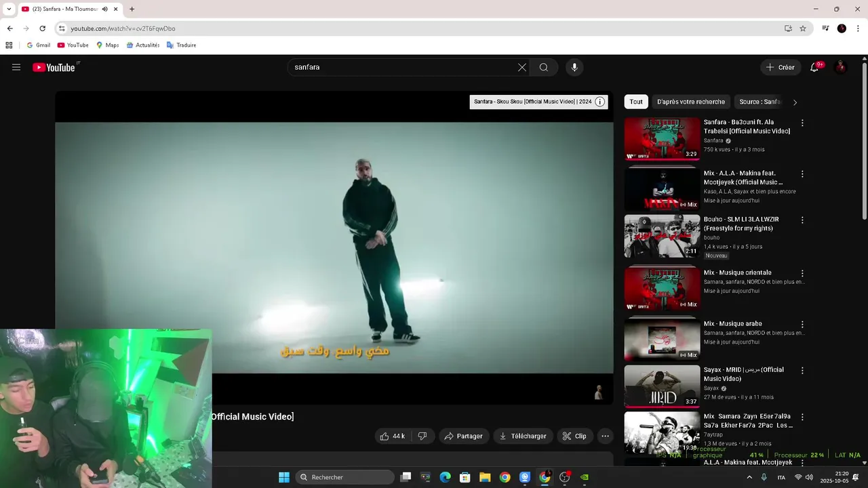Launch Microsoft Edge from the taskbar
Viewport: 868px width, 488px height.
445,477
